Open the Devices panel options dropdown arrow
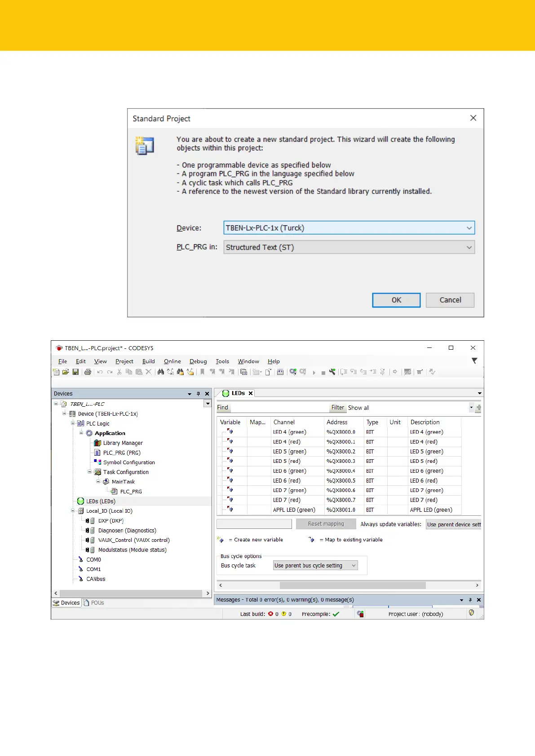The height and width of the screenshot is (756, 535). coord(190,394)
